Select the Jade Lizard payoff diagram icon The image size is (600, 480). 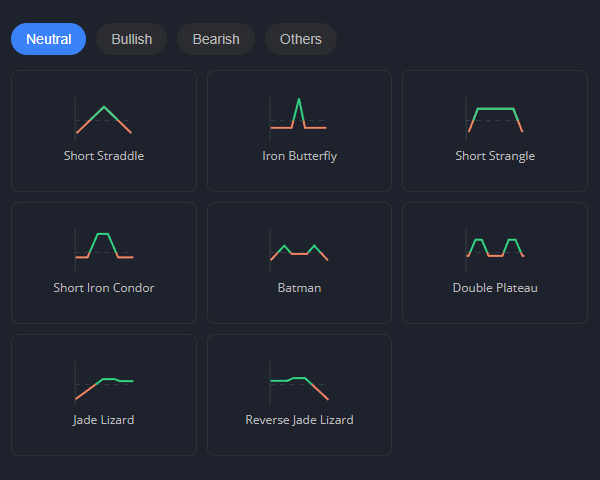tap(104, 381)
